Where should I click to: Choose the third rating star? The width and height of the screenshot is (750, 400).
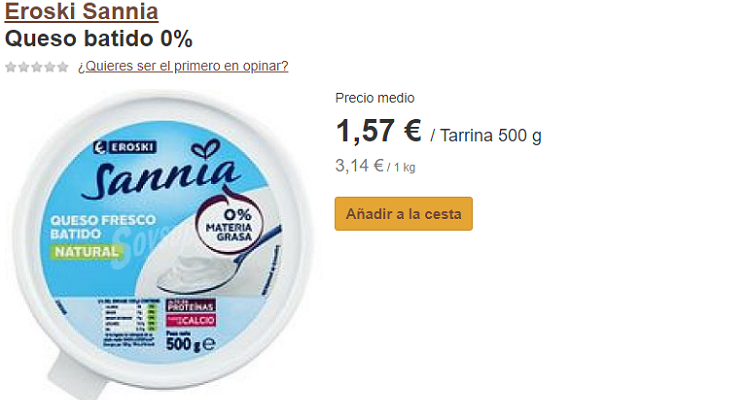(36, 67)
